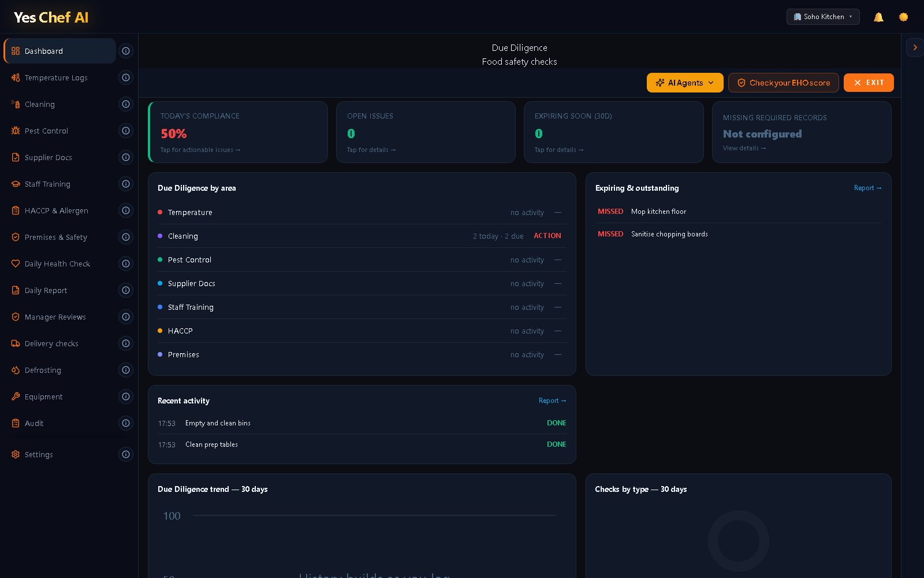Select the Pest Control due diligence row
Viewport: 924px width, 578px height.
(362, 260)
